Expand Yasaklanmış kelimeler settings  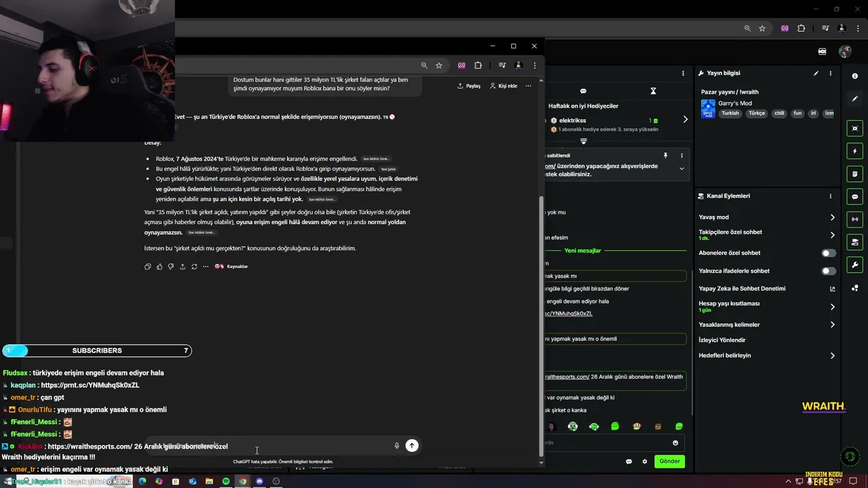coord(832,325)
